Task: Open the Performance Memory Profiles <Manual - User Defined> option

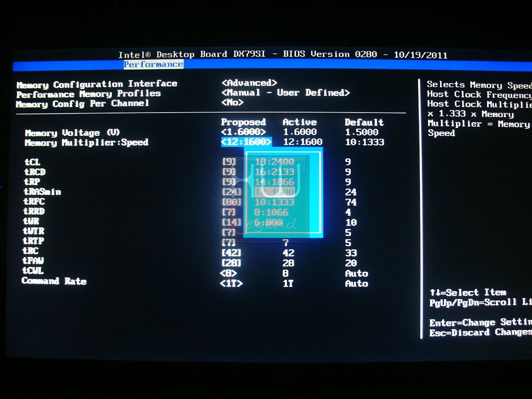Action: click(286, 93)
